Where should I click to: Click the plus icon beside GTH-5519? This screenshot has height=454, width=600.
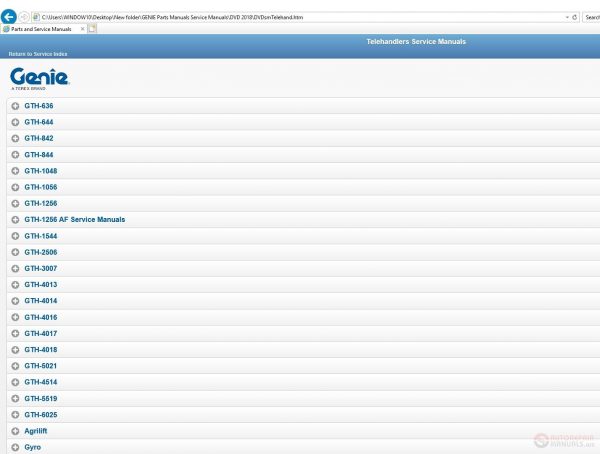(x=15, y=398)
